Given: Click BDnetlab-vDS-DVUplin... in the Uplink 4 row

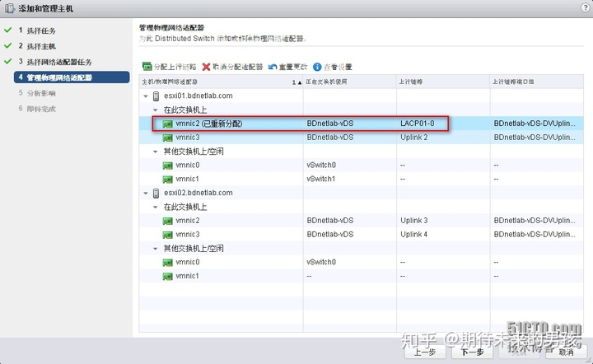Looking at the screenshot, I should pyautogui.click(x=535, y=235).
